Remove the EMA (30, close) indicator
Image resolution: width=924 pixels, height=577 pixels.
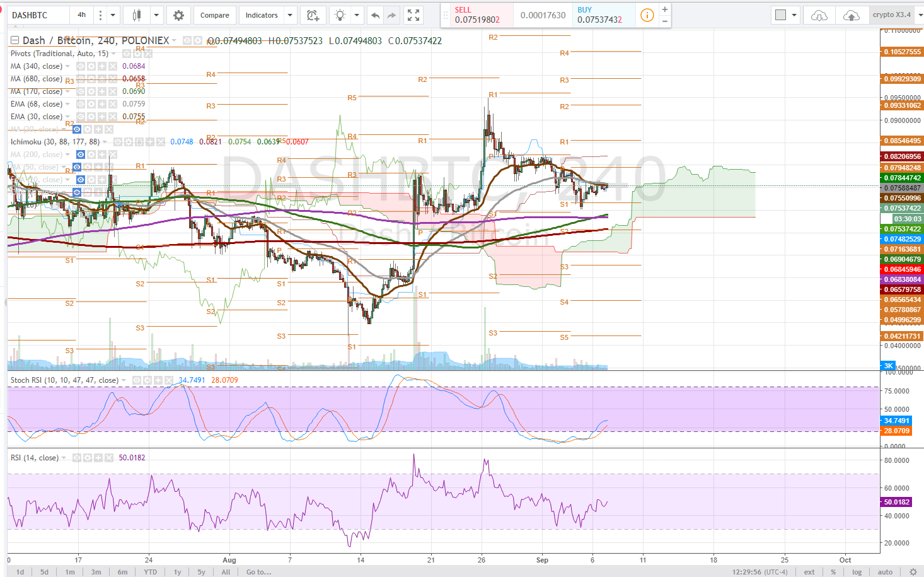[112, 117]
